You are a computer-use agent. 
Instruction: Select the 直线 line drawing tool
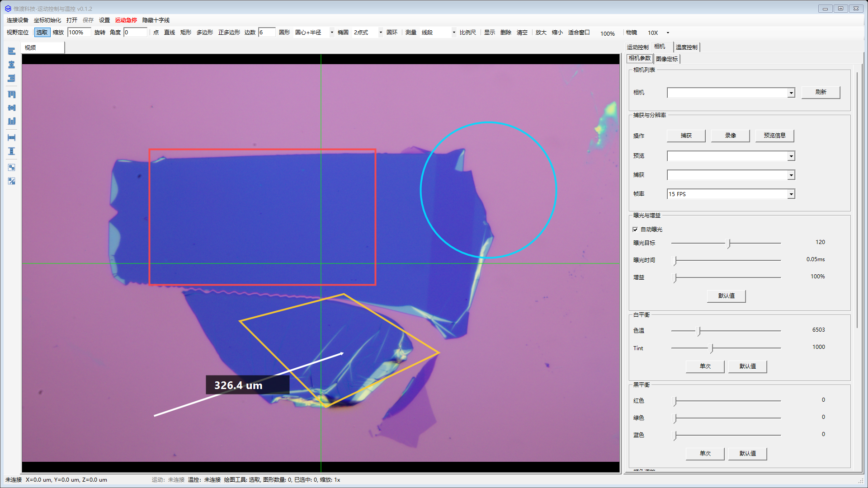click(x=170, y=33)
